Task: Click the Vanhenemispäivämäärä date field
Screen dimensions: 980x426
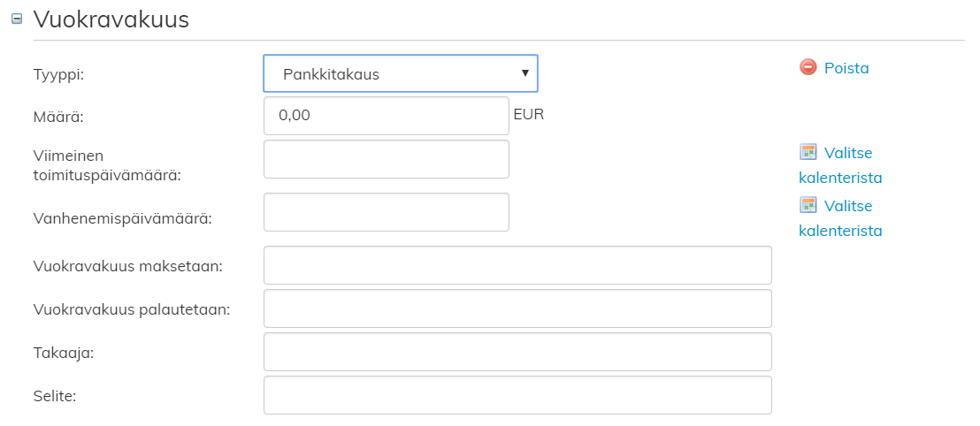Action: tap(387, 212)
